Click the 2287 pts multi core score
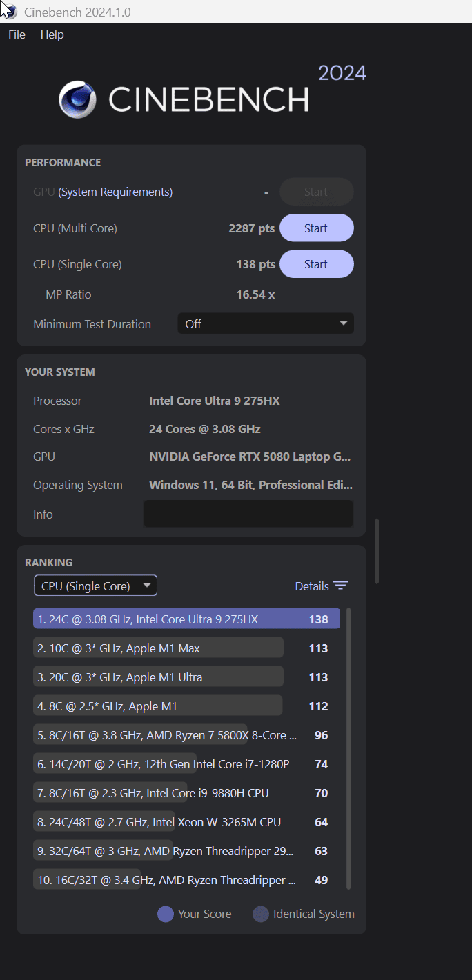This screenshot has height=980, width=472. 251,228
